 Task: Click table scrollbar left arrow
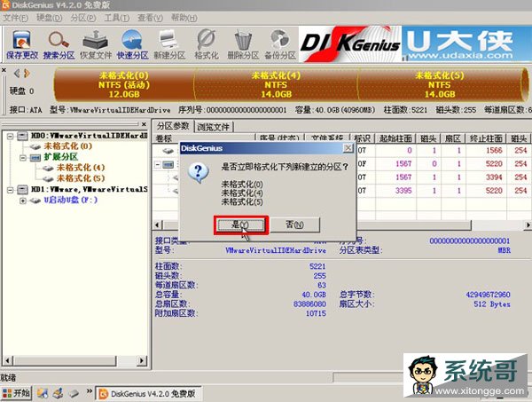pyautogui.click(x=158, y=225)
